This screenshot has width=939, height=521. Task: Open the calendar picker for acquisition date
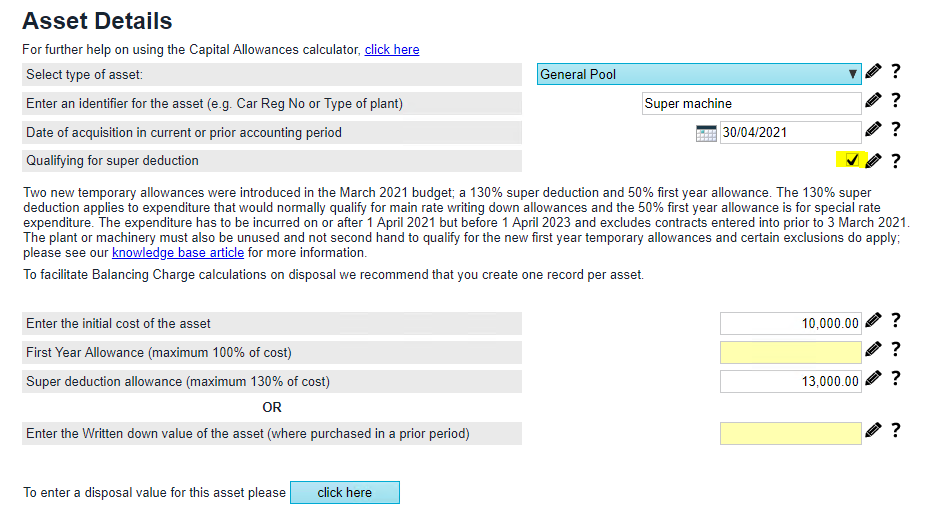pyautogui.click(x=706, y=133)
